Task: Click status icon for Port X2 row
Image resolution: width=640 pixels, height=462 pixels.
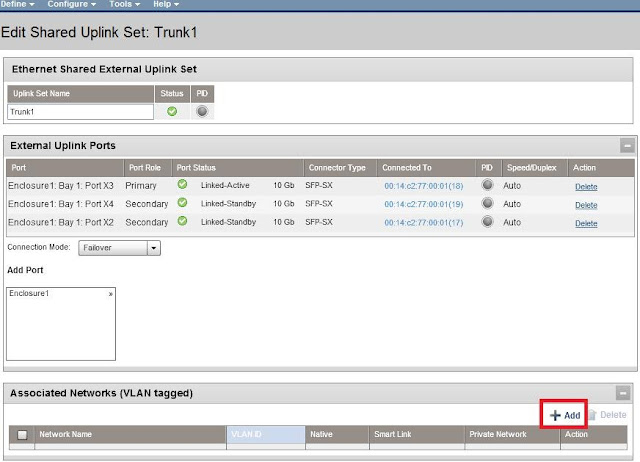Action: tap(182, 221)
